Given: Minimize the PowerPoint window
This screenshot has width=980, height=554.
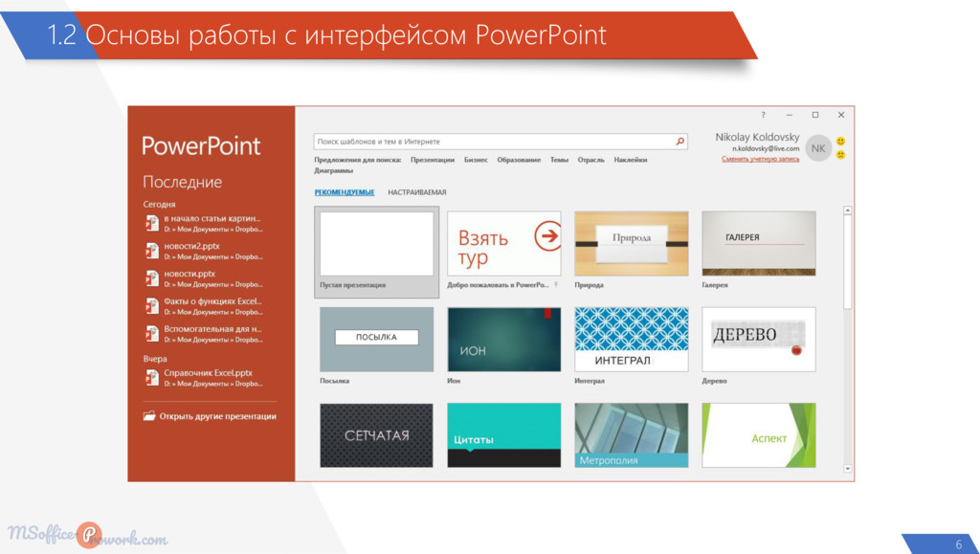Looking at the screenshot, I should pyautogui.click(x=790, y=115).
